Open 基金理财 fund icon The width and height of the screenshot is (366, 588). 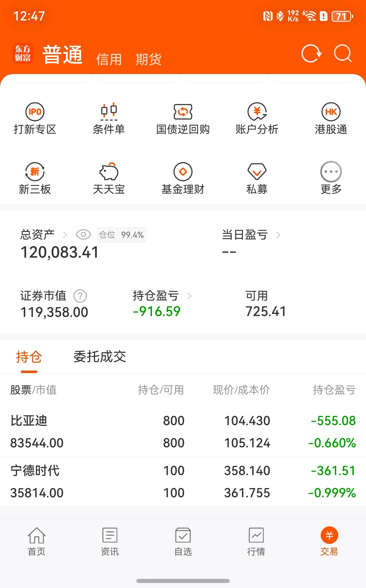183,172
